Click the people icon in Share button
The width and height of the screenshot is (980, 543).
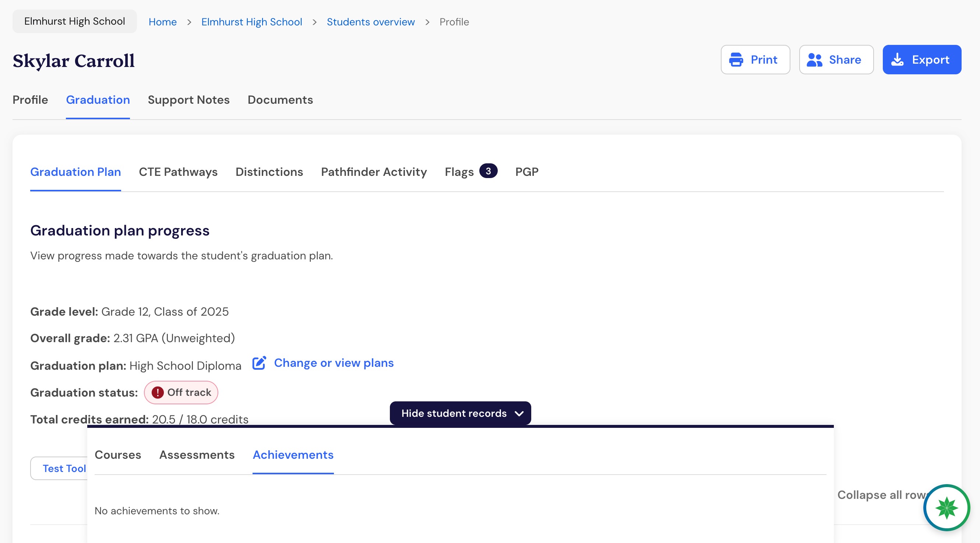(x=814, y=60)
